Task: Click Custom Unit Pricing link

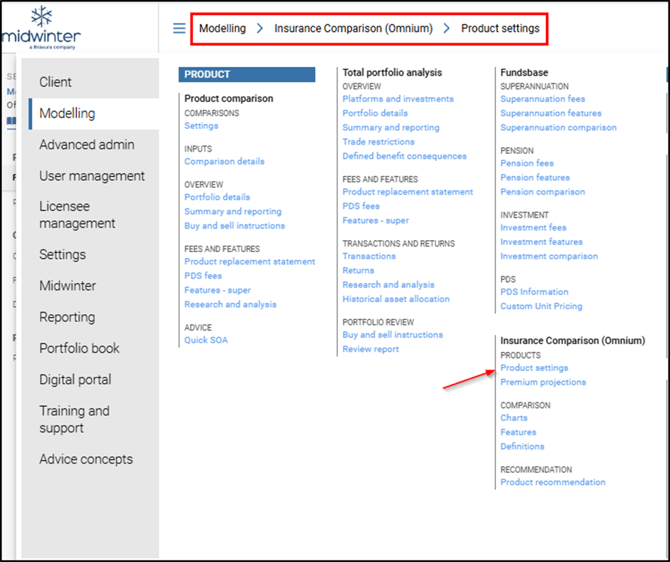Action: coord(541,306)
